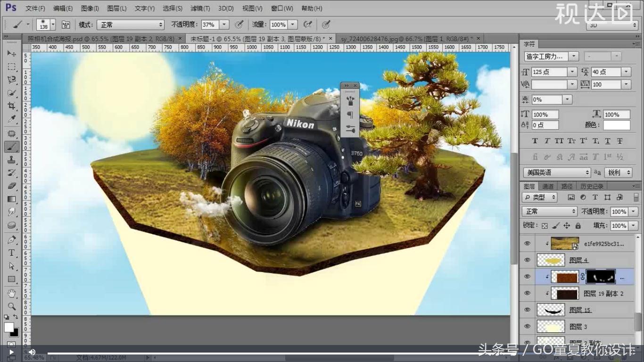This screenshot has width=644, height=362.
Task: Activate the Move tool
Action: pyautogui.click(x=12, y=53)
